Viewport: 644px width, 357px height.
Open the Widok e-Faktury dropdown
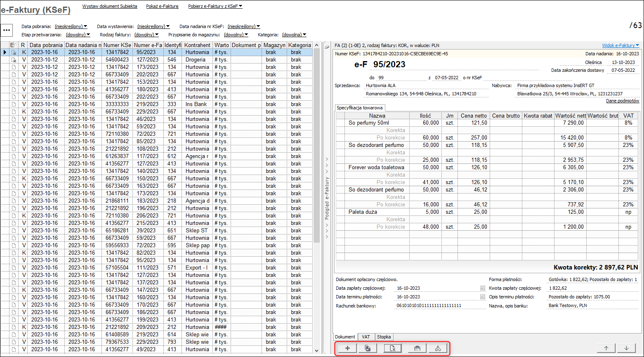pos(620,45)
